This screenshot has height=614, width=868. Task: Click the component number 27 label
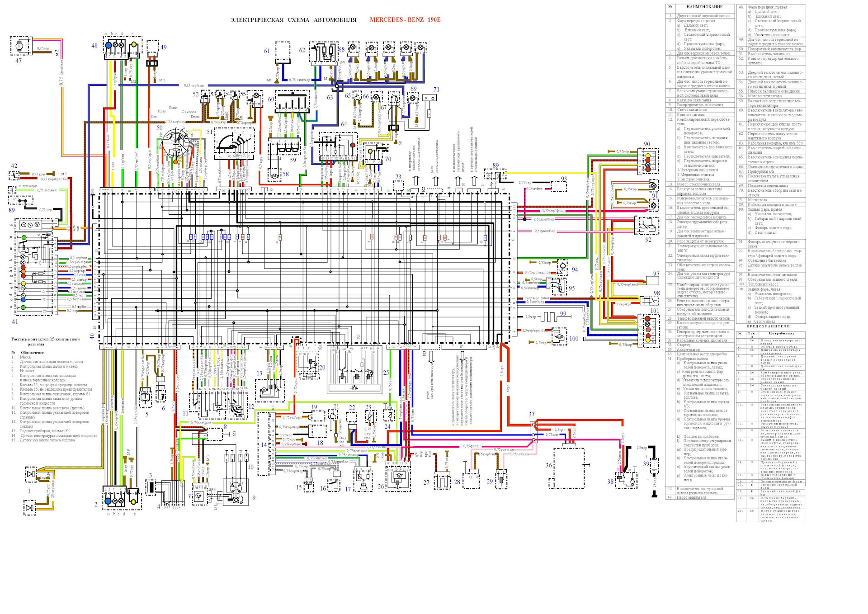coord(426,482)
